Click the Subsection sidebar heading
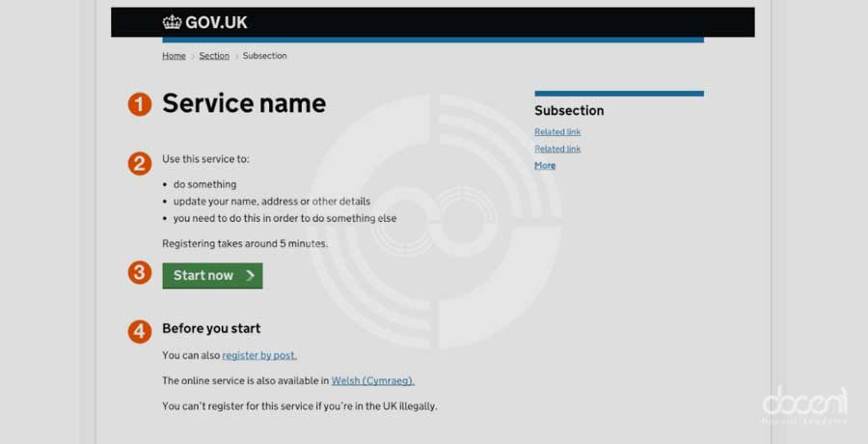The image size is (868, 444). pos(569,111)
